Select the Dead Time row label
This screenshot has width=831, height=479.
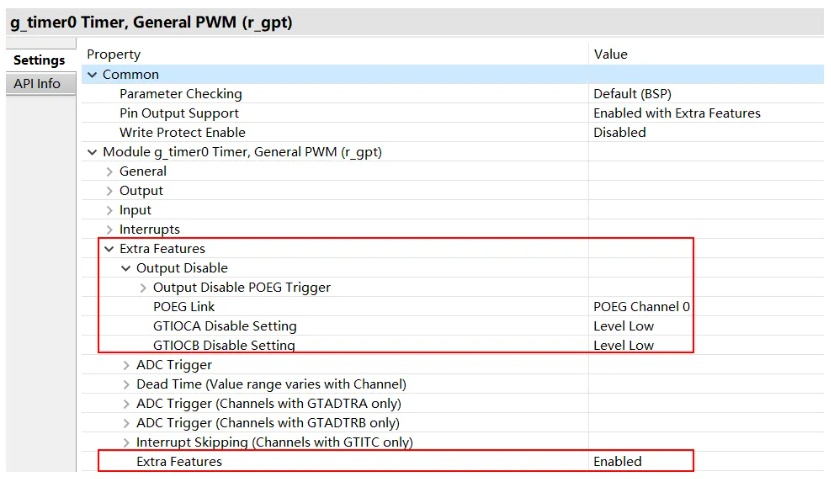[x=271, y=384]
